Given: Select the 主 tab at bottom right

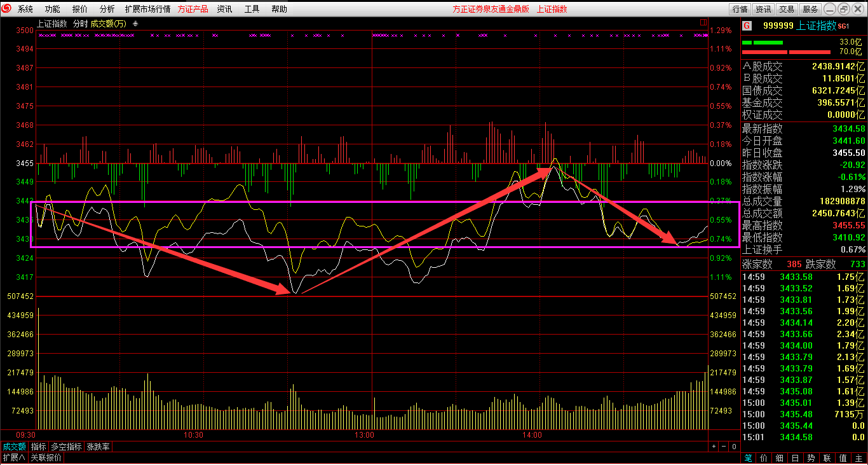Looking at the screenshot, I should 859,457.
